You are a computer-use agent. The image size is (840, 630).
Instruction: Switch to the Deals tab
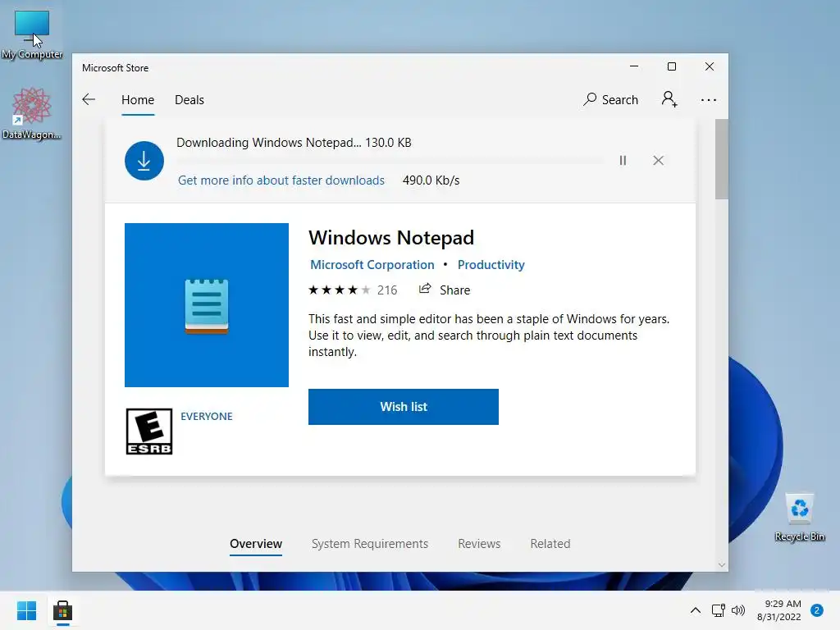click(x=189, y=99)
